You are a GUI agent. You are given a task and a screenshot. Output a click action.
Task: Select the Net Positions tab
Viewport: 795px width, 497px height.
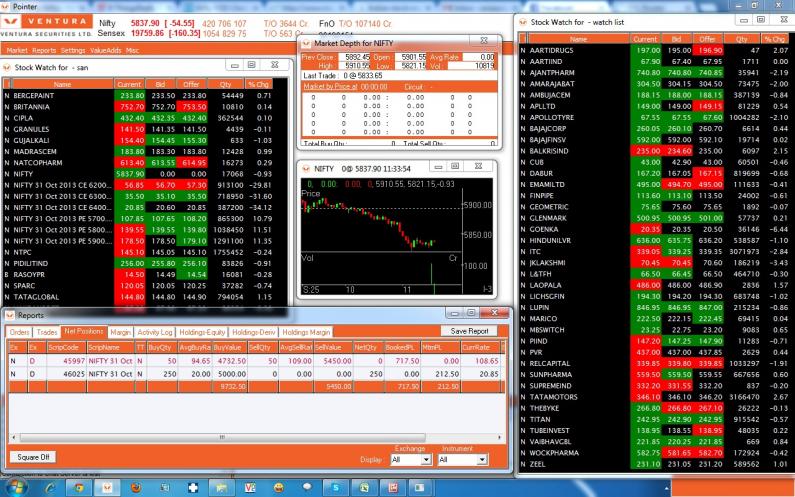click(84, 332)
